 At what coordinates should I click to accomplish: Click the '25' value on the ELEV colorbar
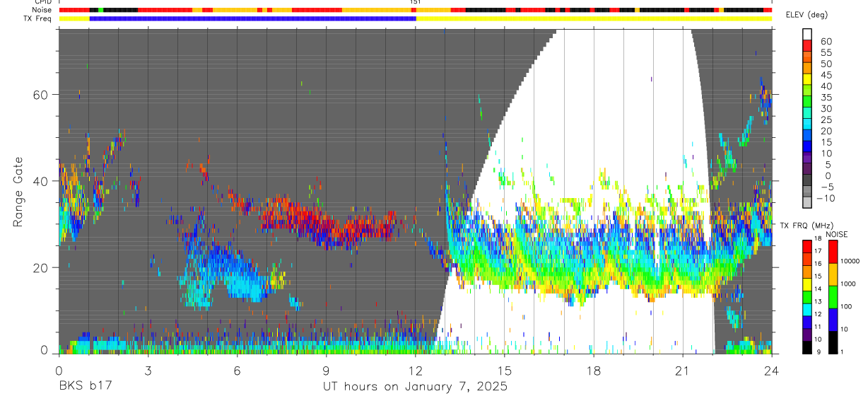pos(825,120)
